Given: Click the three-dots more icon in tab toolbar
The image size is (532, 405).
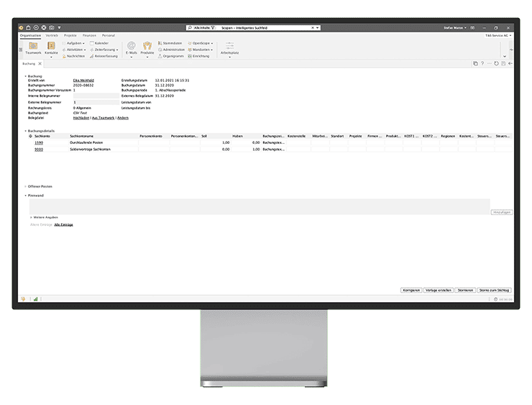Looking at the screenshot, I should coord(490,63).
